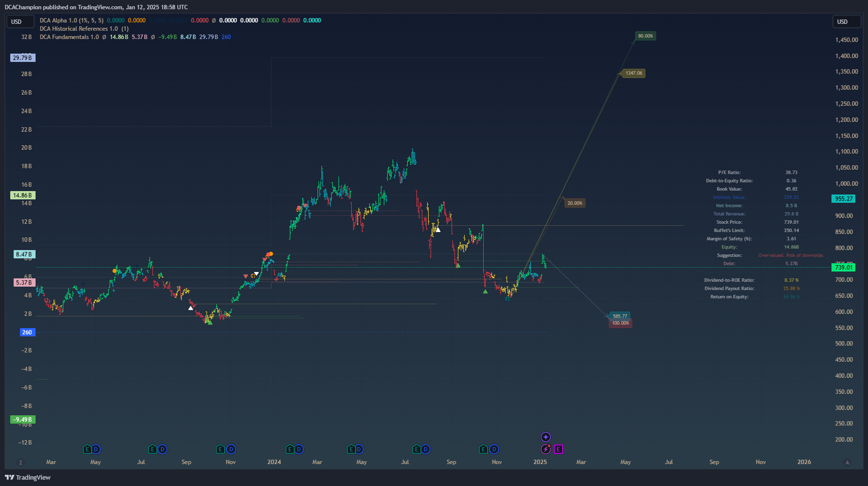Click the Fundamentals legend value 14.86B
This screenshot has height=486, width=868.
click(x=119, y=37)
